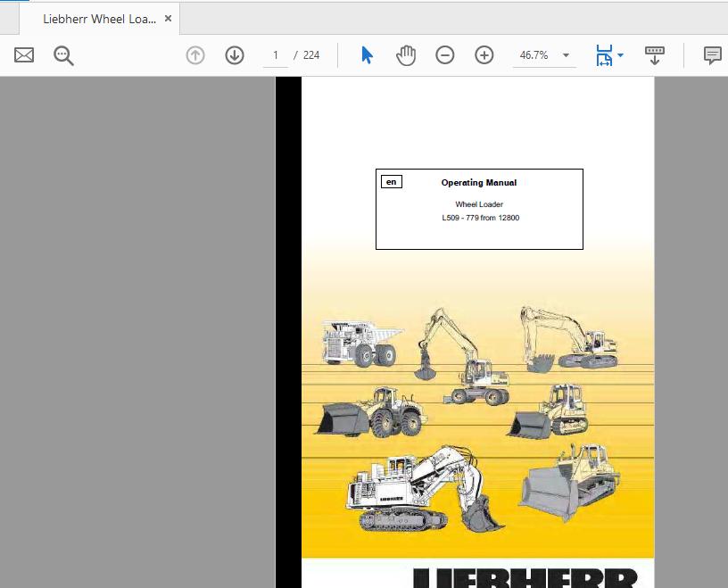The height and width of the screenshot is (588, 728).
Task: Go to next page arrow
Action: (235, 55)
